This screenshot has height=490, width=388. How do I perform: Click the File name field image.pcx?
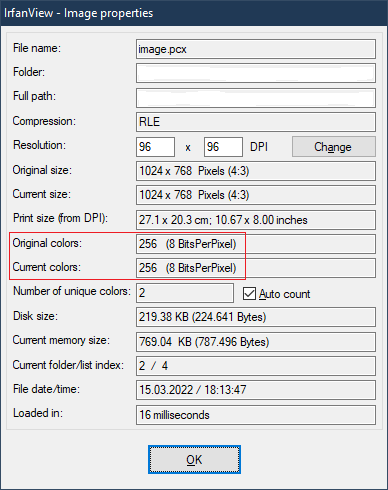point(256,49)
